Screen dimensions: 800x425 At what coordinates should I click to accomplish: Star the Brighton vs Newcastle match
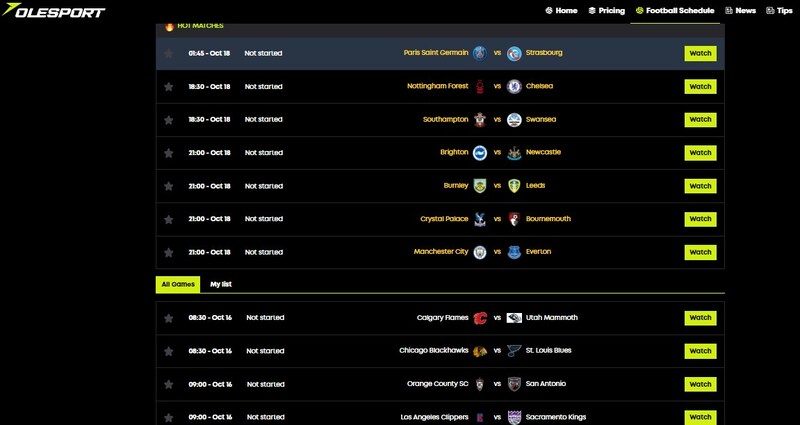pyautogui.click(x=168, y=153)
